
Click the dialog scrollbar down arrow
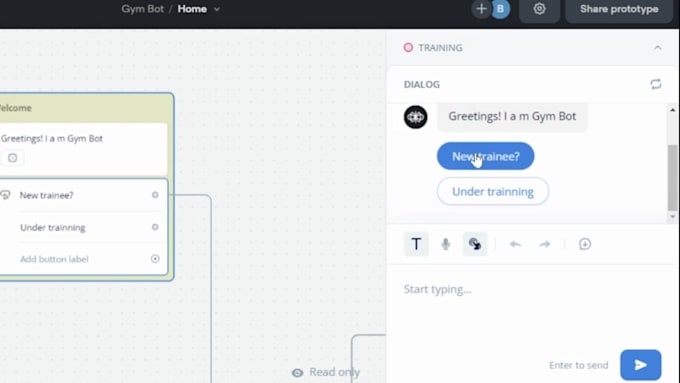(673, 216)
